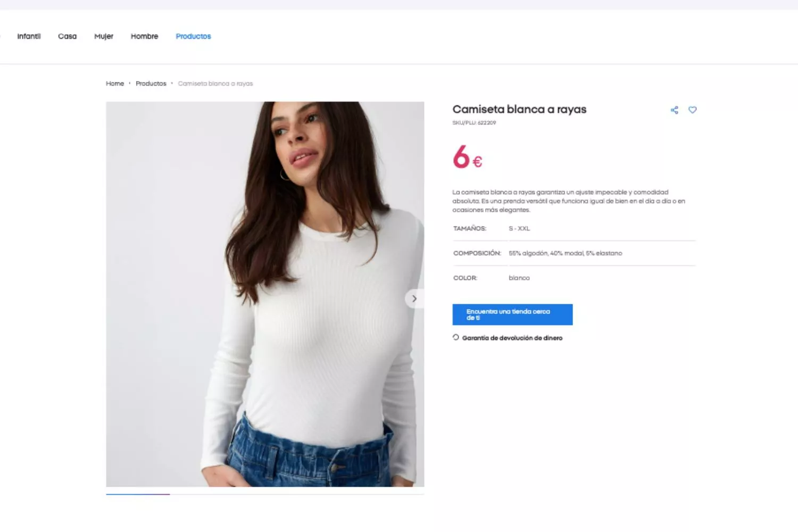Click the 6€ price

pyautogui.click(x=468, y=157)
